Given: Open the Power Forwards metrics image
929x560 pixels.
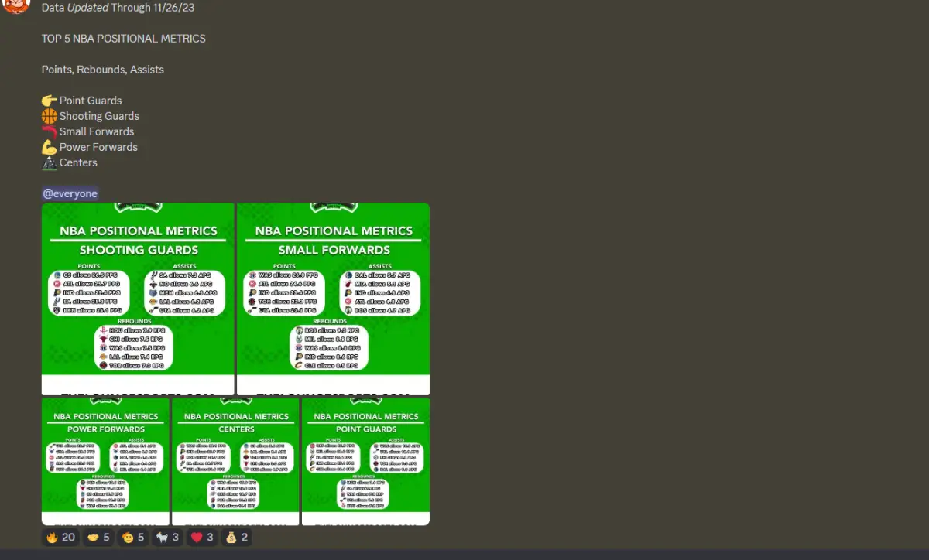Looking at the screenshot, I should (x=105, y=460).
